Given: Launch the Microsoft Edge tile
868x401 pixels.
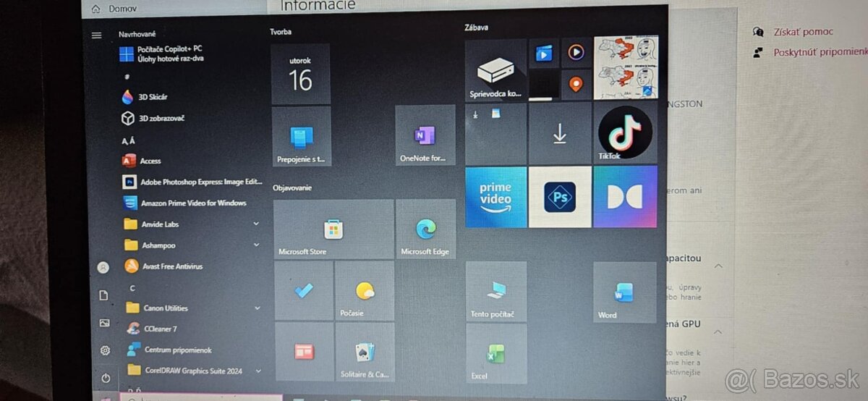Looking at the screenshot, I should [426, 229].
